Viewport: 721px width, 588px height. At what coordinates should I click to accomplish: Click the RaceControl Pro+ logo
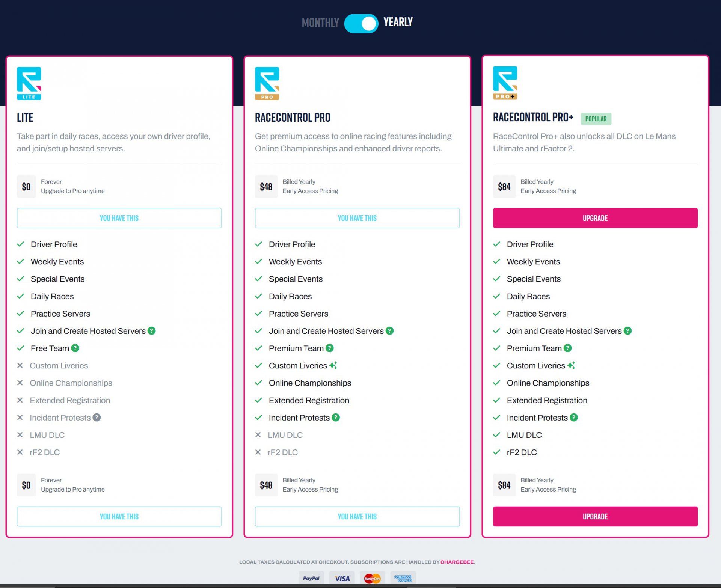click(x=505, y=83)
